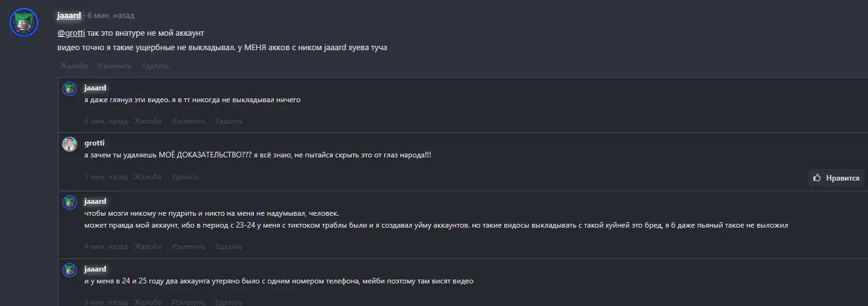Click the '5 мин. назад' timestamp on grotti's reply
This screenshot has height=306, width=868.
(x=106, y=177)
